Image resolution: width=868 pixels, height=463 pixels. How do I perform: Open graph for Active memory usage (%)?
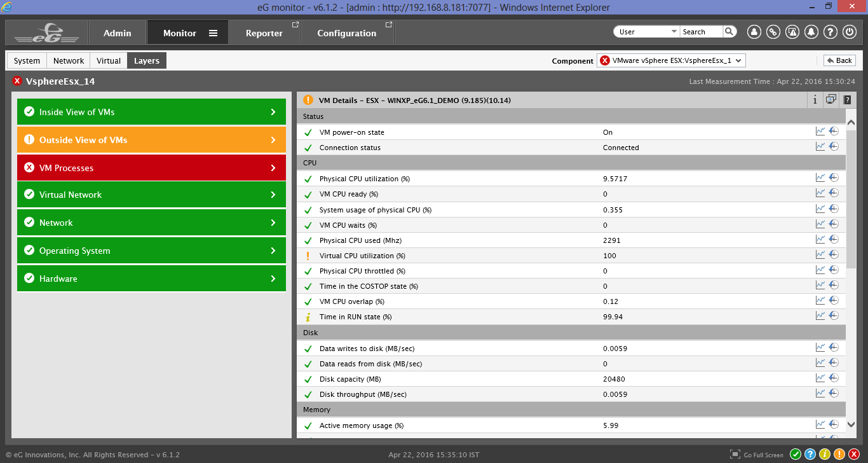pyautogui.click(x=820, y=424)
